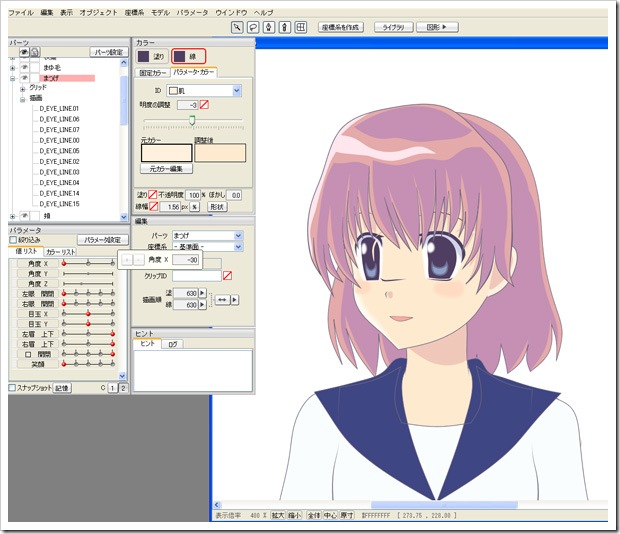Toggle visibility of まゆ毛 part

coord(25,68)
